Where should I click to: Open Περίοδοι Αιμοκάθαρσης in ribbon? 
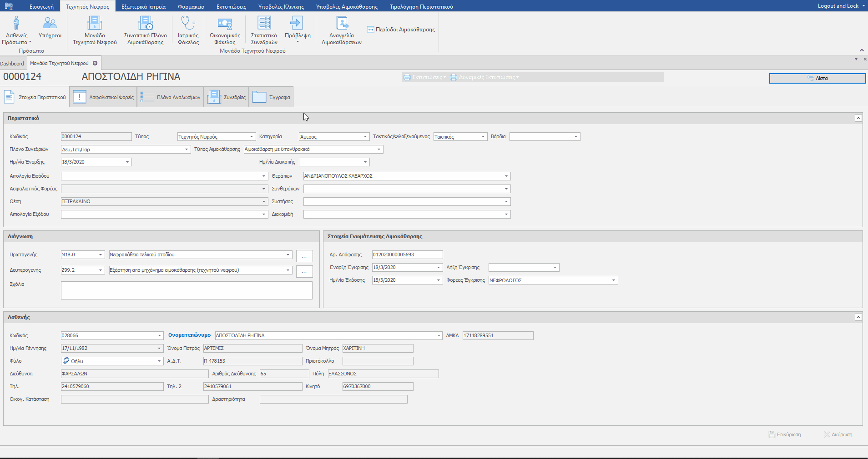coord(401,30)
